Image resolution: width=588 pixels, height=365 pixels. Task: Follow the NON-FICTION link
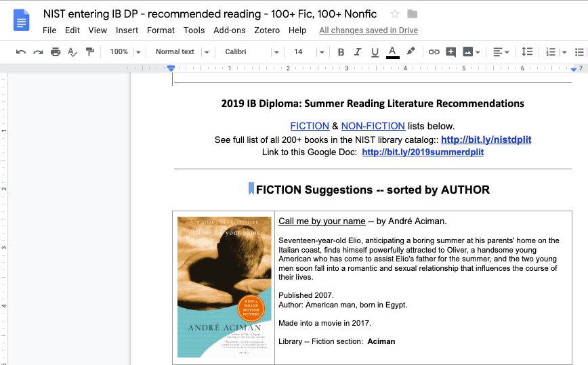pos(373,126)
